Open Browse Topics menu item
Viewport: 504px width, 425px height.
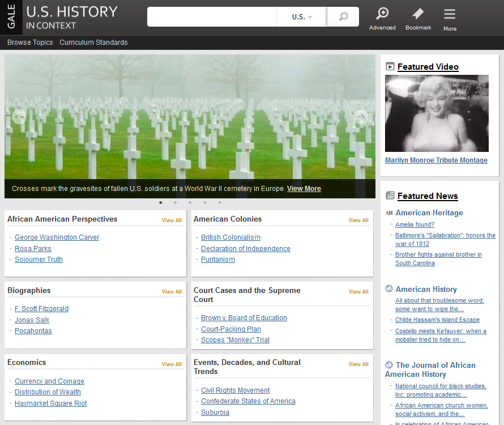pyautogui.click(x=30, y=42)
